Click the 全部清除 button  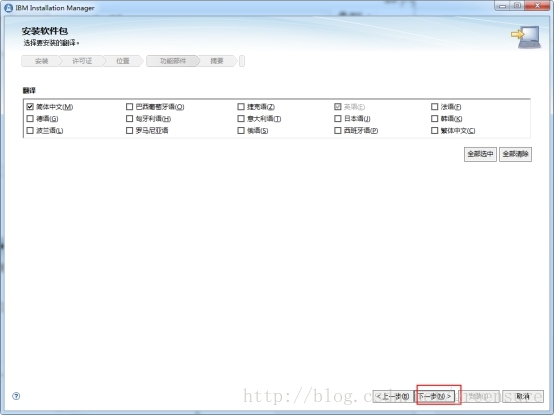515,154
